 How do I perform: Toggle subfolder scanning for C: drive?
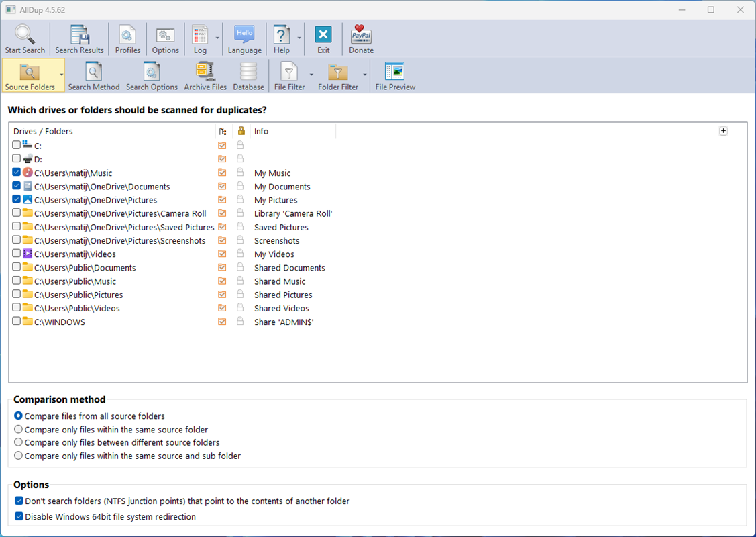[222, 145]
